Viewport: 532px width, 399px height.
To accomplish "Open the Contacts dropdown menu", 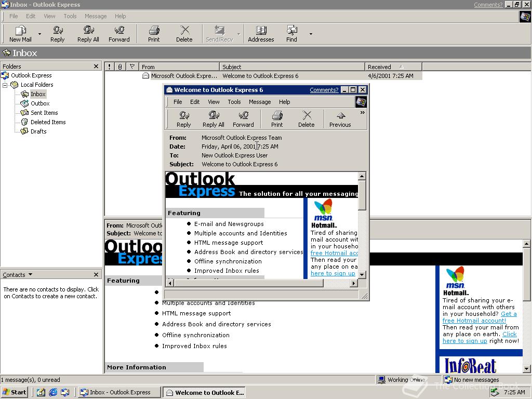I will pos(30,275).
